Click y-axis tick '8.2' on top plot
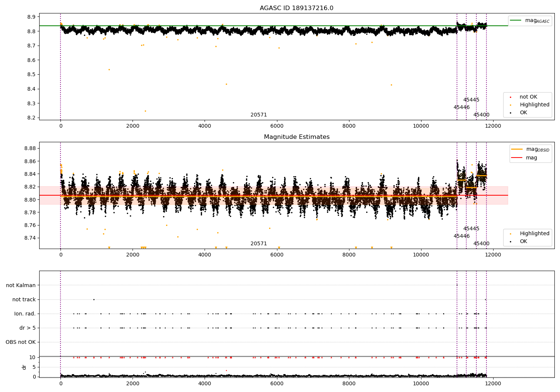The image size is (560, 392). click(x=31, y=118)
